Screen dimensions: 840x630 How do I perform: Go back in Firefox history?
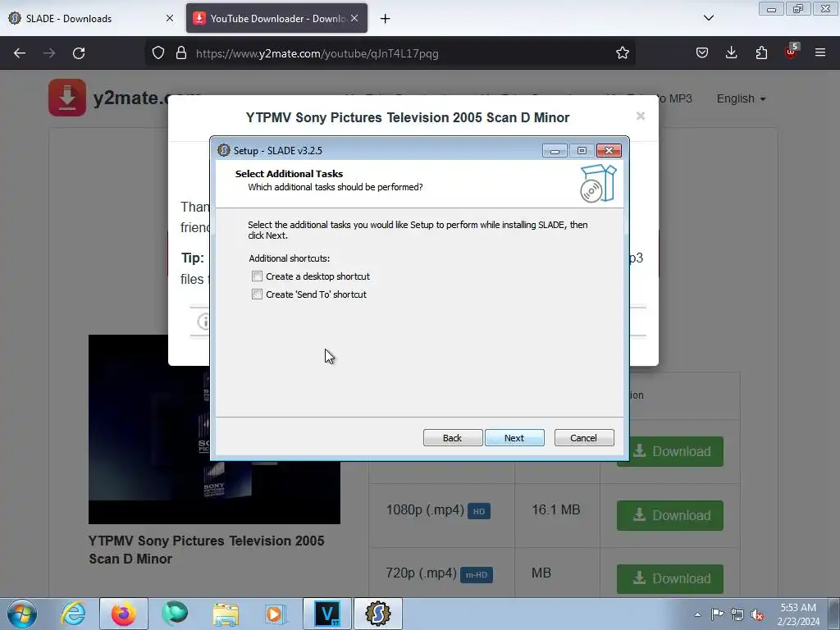(x=20, y=53)
